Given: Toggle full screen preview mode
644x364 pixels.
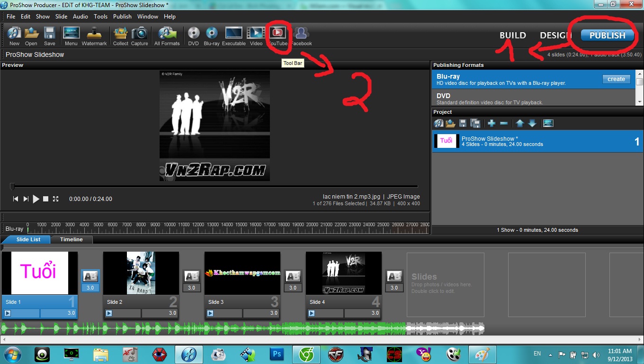Looking at the screenshot, I should pyautogui.click(x=56, y=199).
